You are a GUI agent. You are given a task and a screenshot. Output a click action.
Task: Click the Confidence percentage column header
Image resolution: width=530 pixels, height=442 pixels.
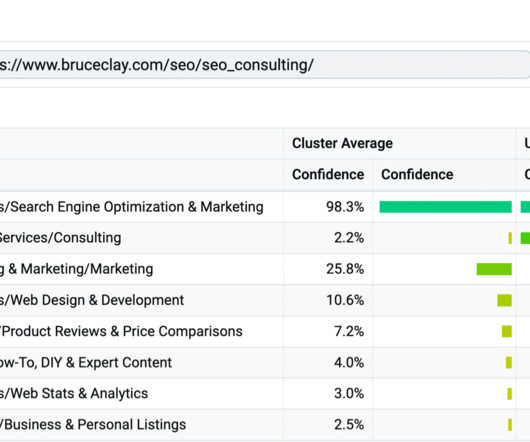coord(328,175)
